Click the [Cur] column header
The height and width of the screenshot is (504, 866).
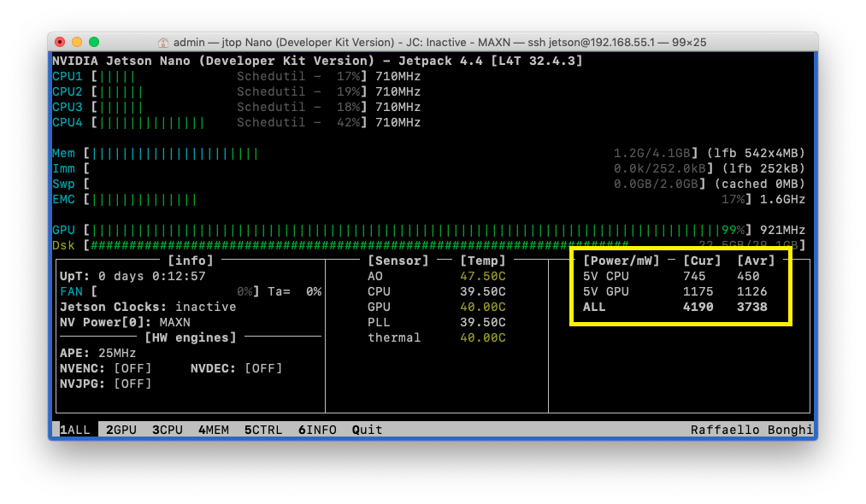702,261
